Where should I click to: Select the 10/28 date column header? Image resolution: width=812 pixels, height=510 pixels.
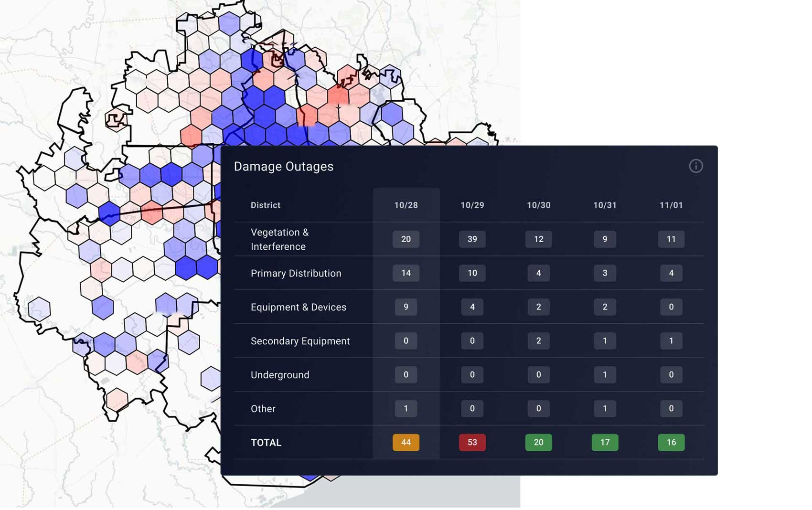(x=406, y=205)
